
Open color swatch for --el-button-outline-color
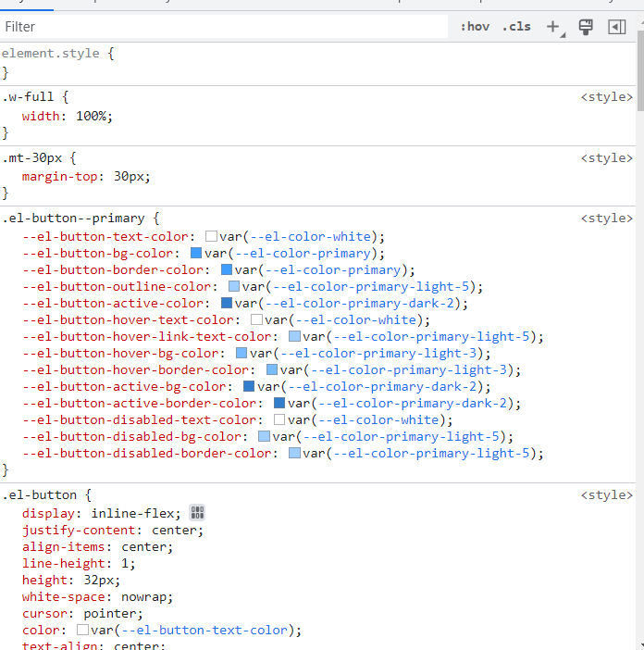234,286
